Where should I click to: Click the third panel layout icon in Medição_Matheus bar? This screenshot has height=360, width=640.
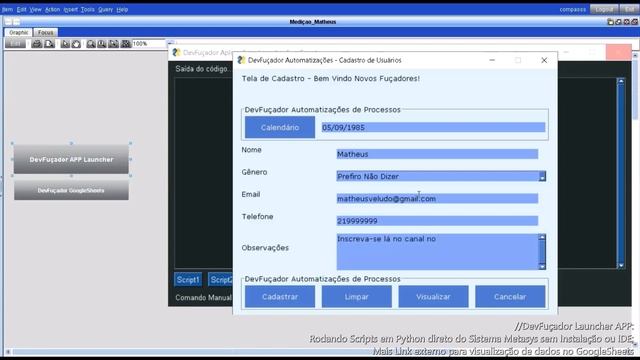[x=627, y=22]
